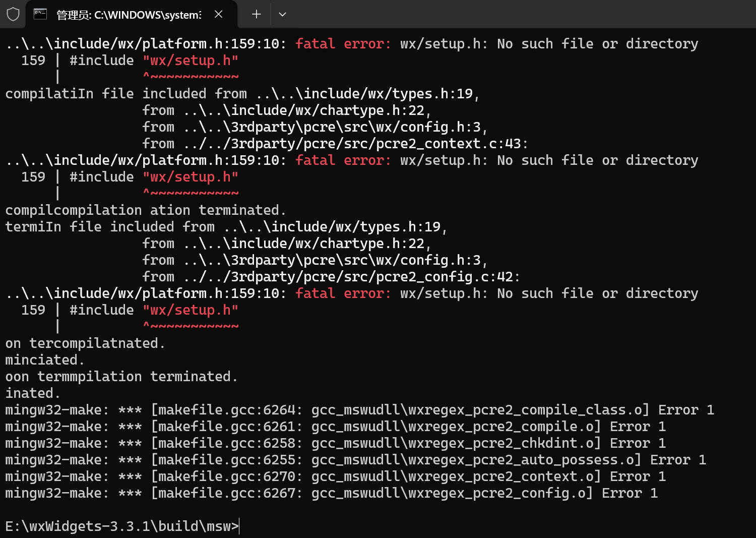Click the makefile.gcc:6270 context.o error line
The height and width of the screenshot is (538, 756).
[x=335, y=476]
